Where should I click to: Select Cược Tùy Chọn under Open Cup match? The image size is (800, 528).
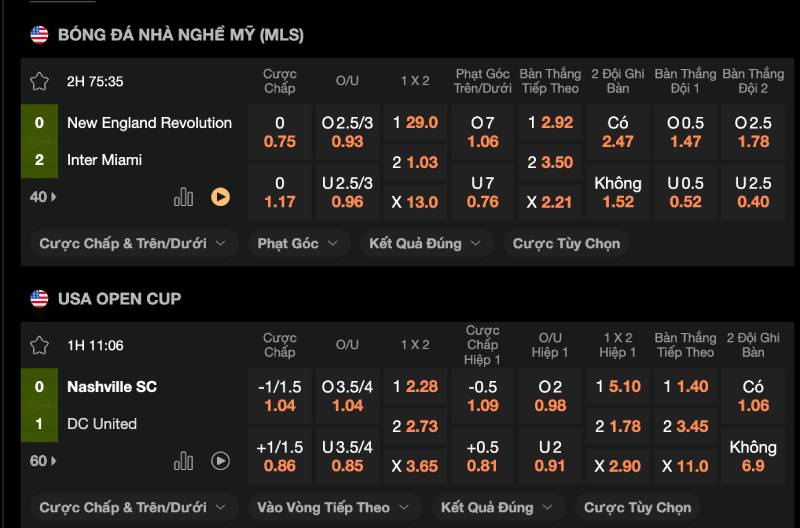638,508
